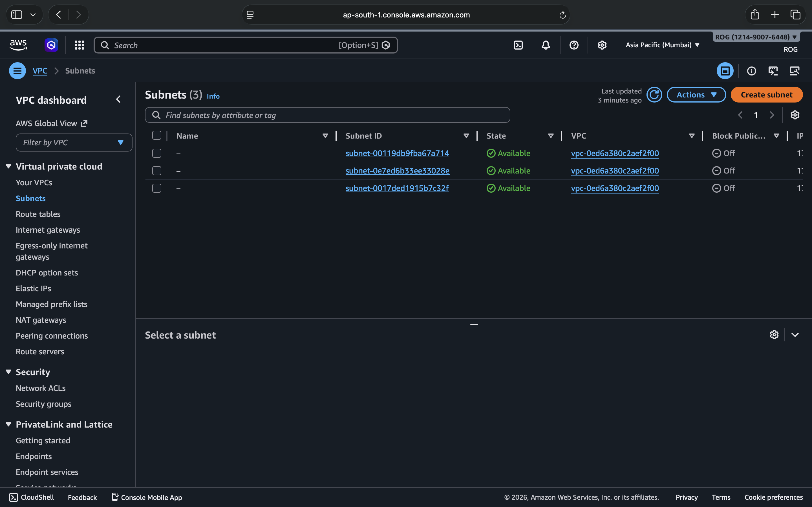The width and height of the screenshot is (812, 507).
Task: Open the Filter by VPC dropdown
Action: [x=74, y=143]
